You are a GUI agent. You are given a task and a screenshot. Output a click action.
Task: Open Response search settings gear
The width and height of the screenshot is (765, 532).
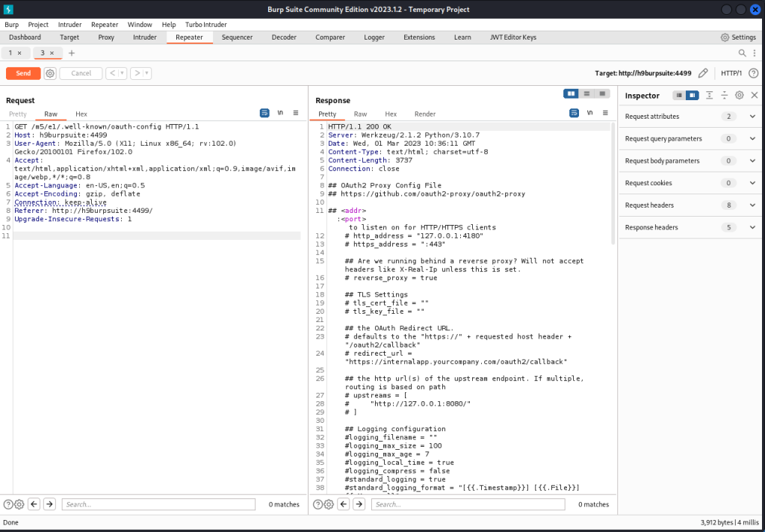click(329, 504)
